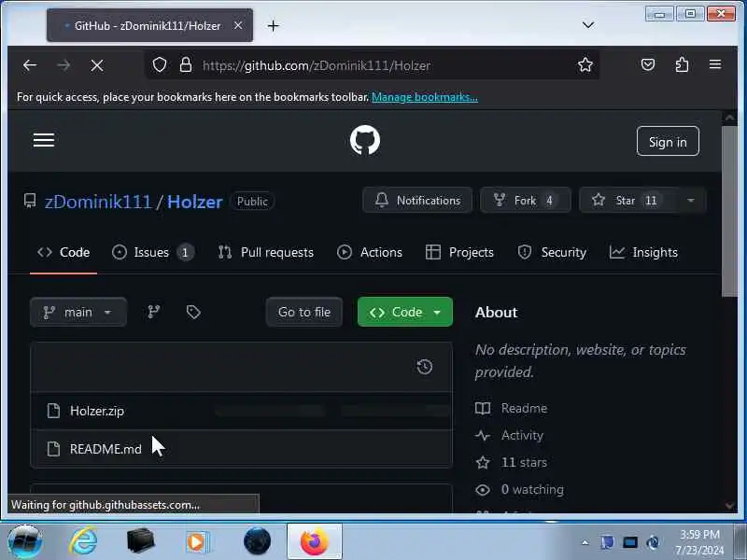Close the GitHub Holzer tab

238,26
